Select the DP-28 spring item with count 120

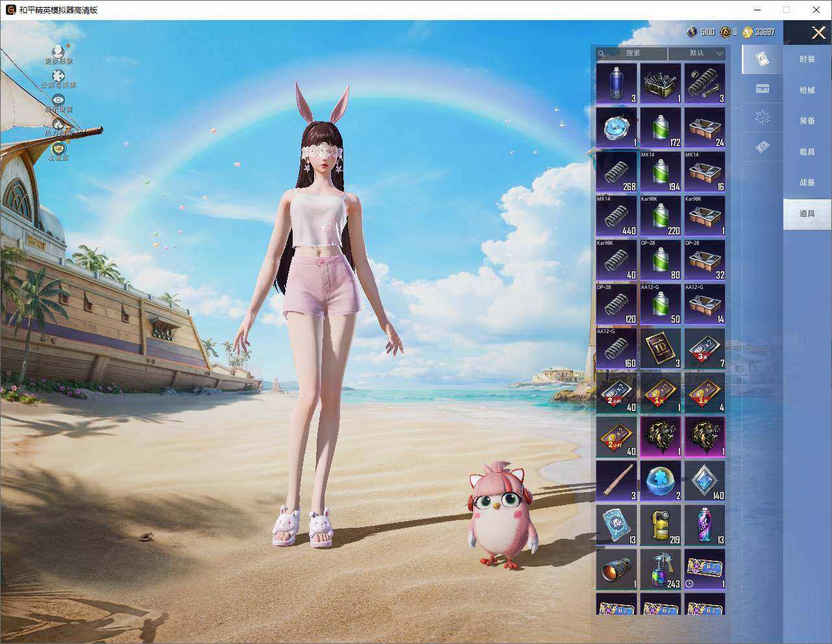pyautogui.click(x=617, y=304)
